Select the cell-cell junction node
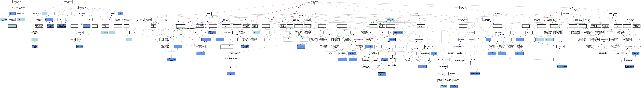This screenshot has height=88, width=644. [87, 26]
